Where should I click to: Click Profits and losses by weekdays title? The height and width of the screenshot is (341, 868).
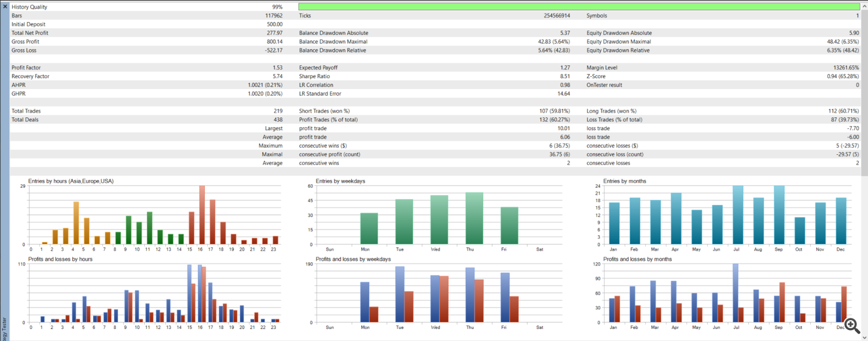(353, 259)
